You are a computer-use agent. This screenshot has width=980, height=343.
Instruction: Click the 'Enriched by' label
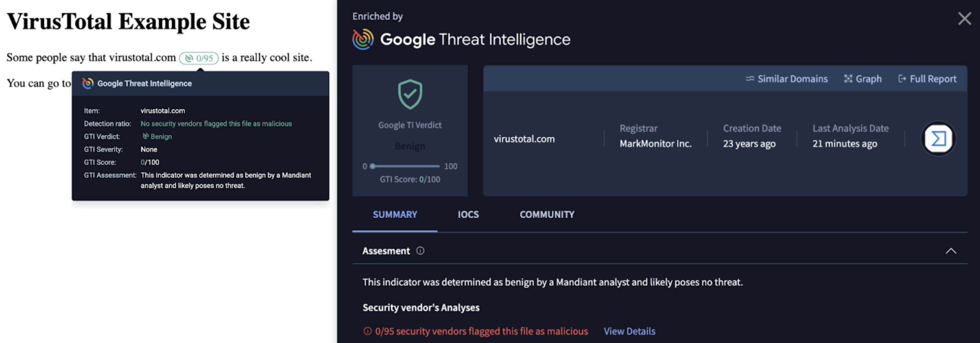point(377,16)
